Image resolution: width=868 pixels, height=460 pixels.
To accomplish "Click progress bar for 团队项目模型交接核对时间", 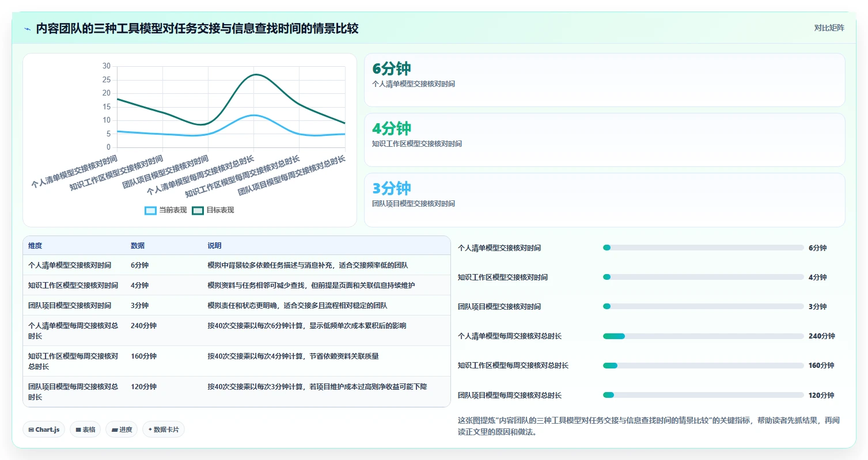I will tap(703, 306).
